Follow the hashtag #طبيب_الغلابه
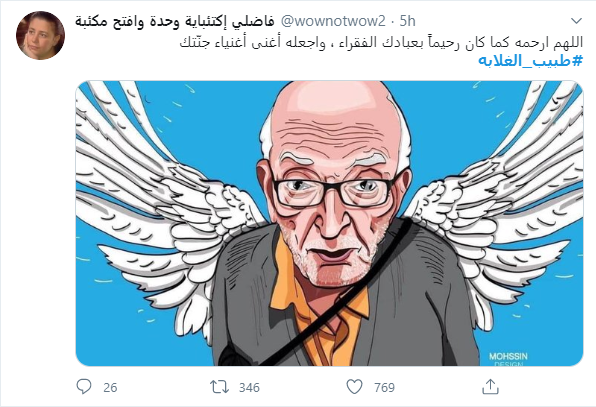Viewport: 596px width, 407px height. (531, 61)
